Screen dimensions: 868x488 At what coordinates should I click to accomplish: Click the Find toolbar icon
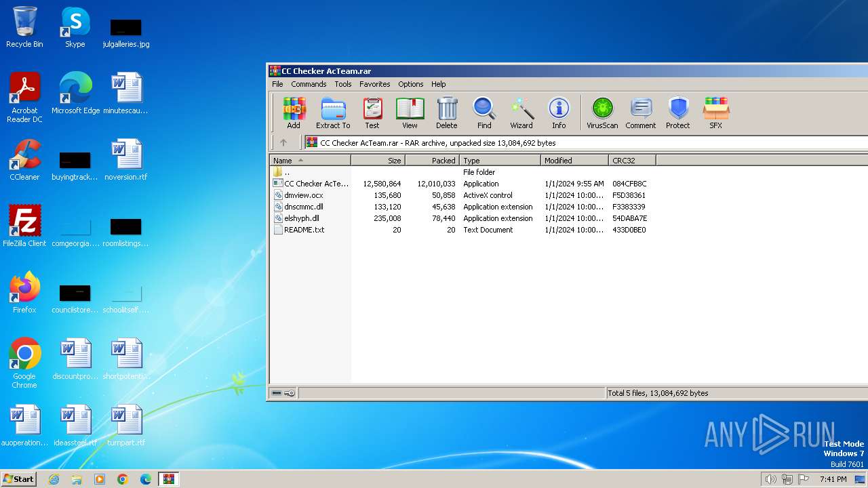click(x=484, y=113)
